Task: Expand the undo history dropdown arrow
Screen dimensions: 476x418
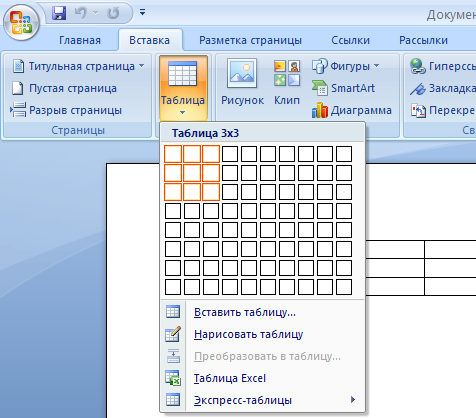Action: (96, 13)
